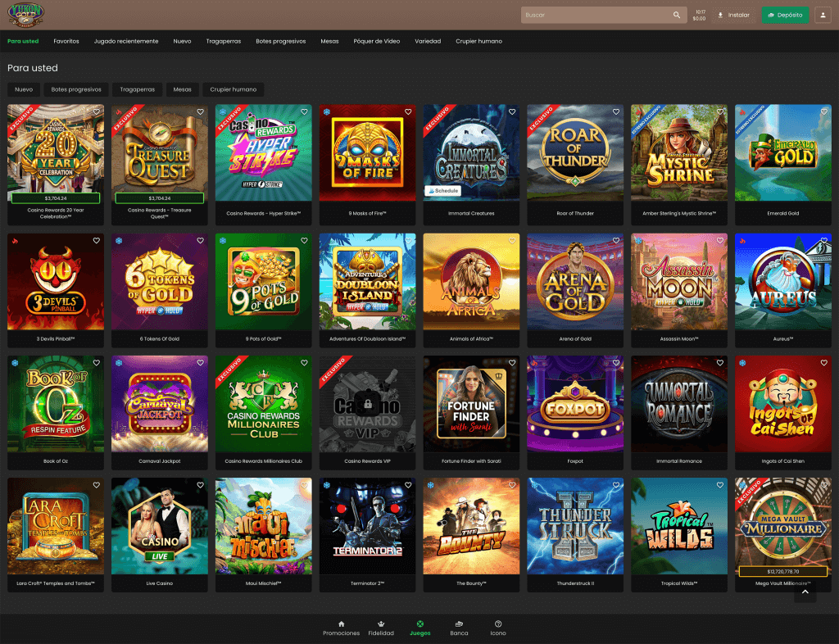Open the Schedule badge on Immortal Creatures
The height and width of the screenshot is (644, 839).
[442, 191]
